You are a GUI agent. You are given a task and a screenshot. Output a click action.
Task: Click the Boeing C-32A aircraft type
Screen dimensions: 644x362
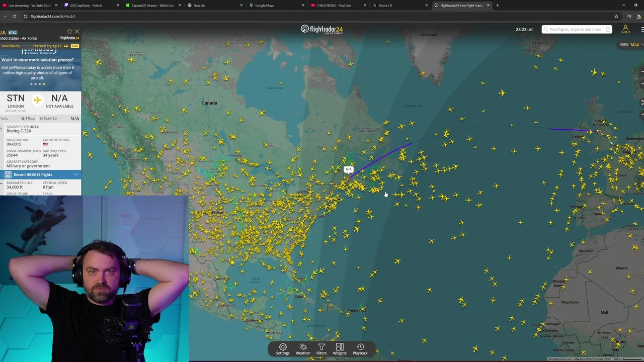(x=19, y=131)
